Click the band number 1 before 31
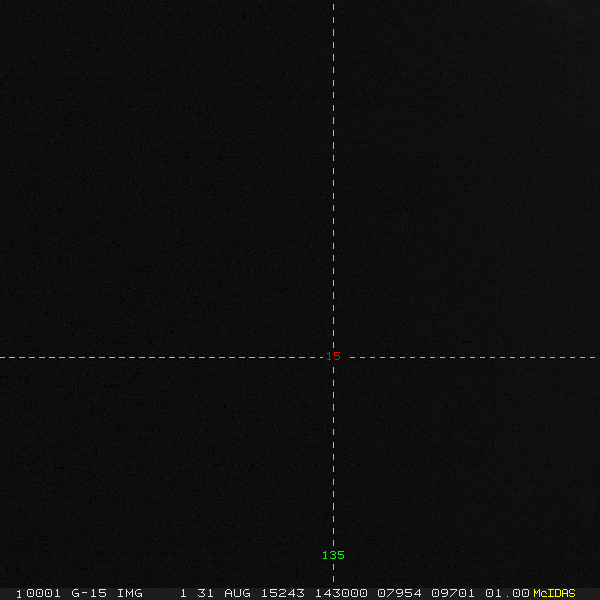600x600 pixels. pos(184,593)
